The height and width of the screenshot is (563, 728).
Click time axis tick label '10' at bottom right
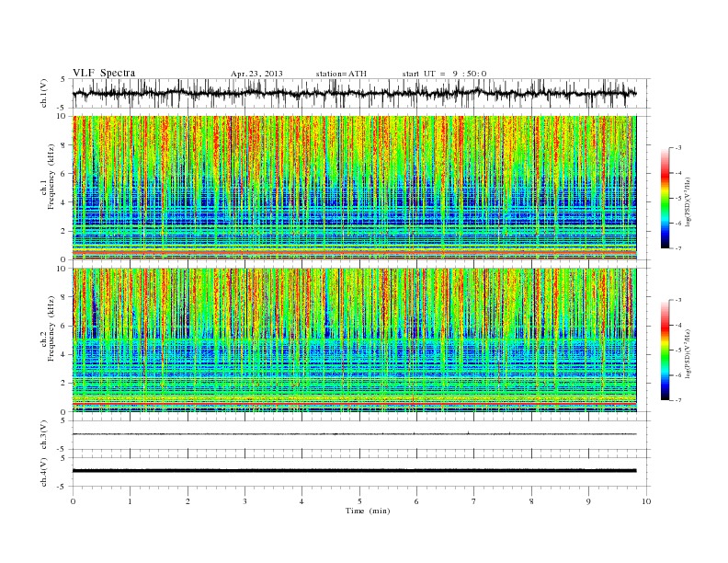pos(646,501)
